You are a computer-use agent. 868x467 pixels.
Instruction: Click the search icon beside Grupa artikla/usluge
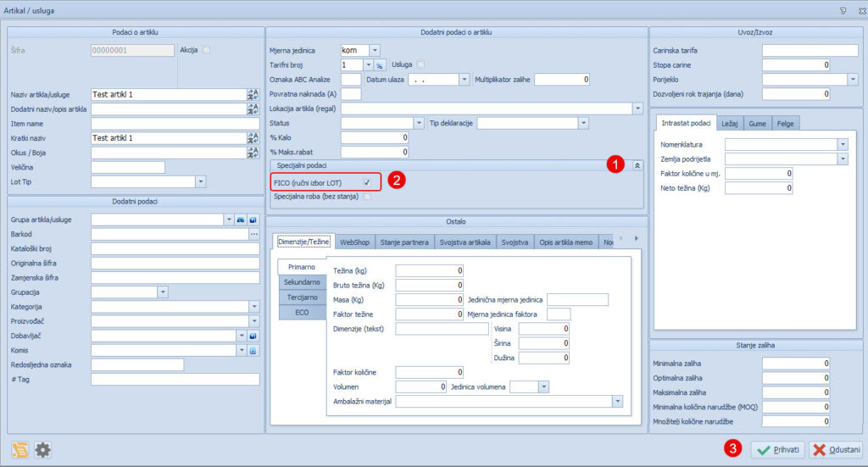pyautogui.click(x=241, y=220)
